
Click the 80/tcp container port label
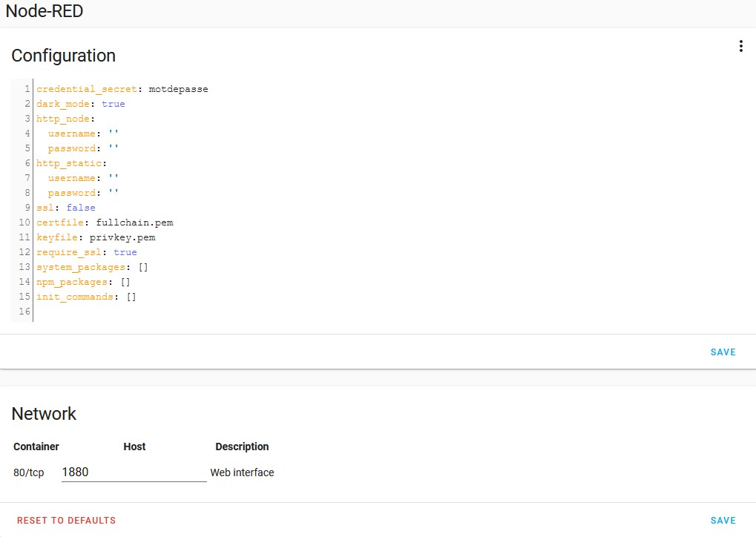[x=28, y=472]
